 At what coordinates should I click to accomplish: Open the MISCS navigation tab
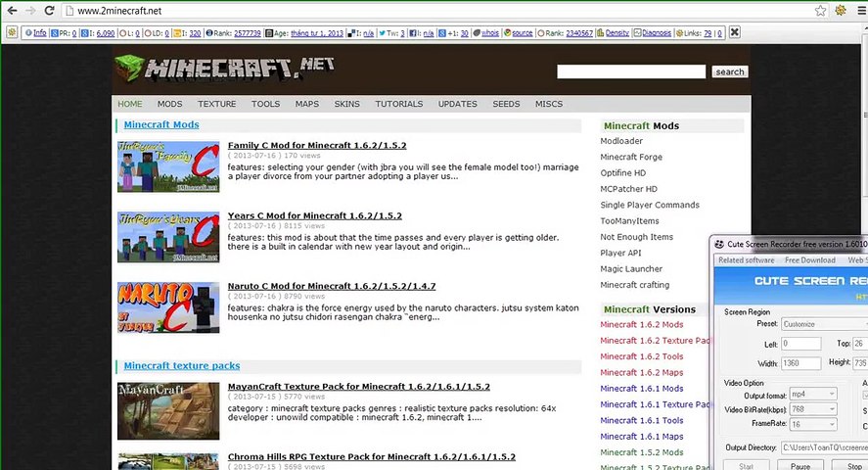tap(549, 104)
